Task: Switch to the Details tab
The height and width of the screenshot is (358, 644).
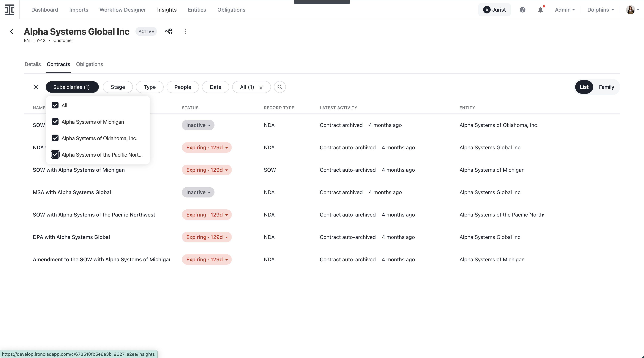Action: click(x=32, y=64)
